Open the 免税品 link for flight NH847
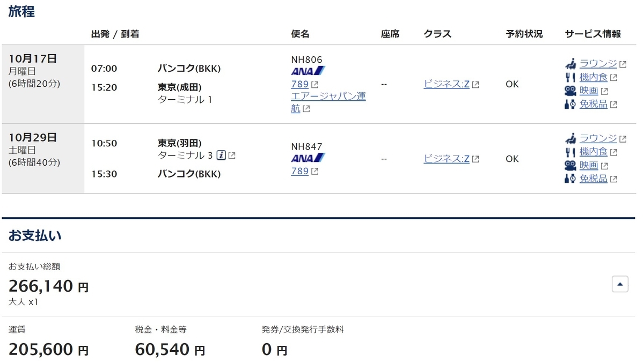 point(593,179)
